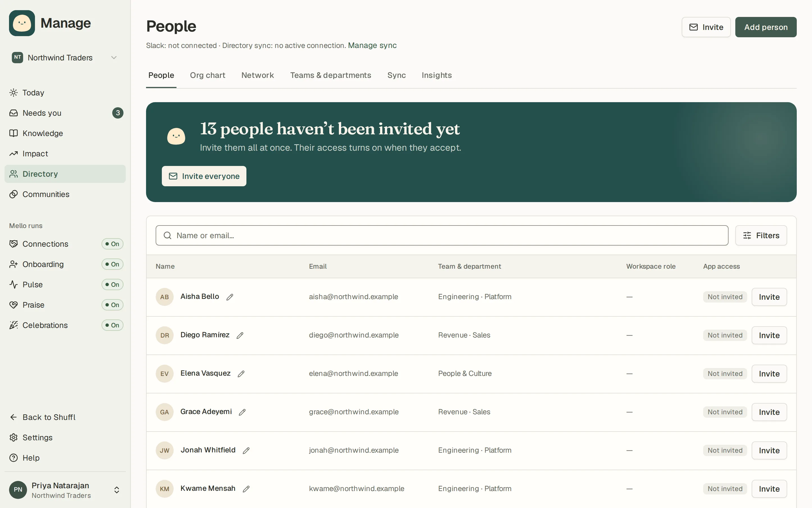Click the edit pencil beside Elena Vasquez
The image size is (812, 508).
click(241, 374)
